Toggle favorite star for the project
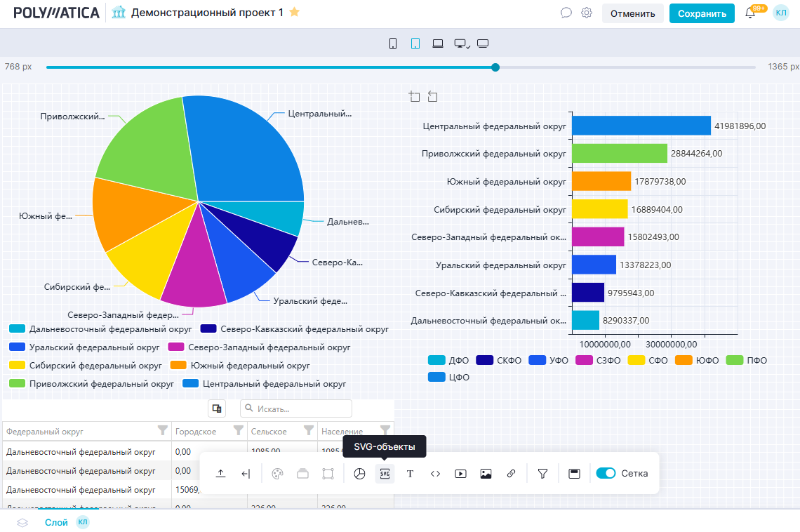Screen dimensions: 800x532 point(295,12)
